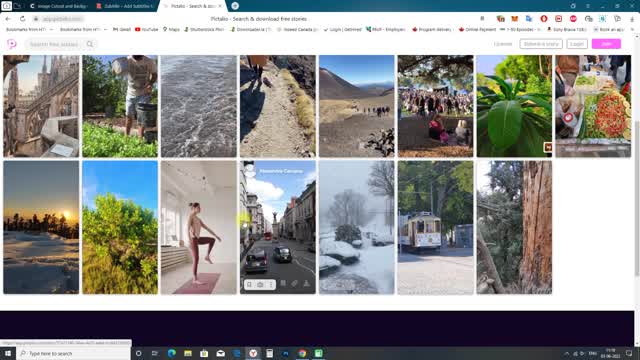Open the Maps bookmark
The width and height of the screenshot is (640, 360).
pyautogui.click(x=171, y=29)
